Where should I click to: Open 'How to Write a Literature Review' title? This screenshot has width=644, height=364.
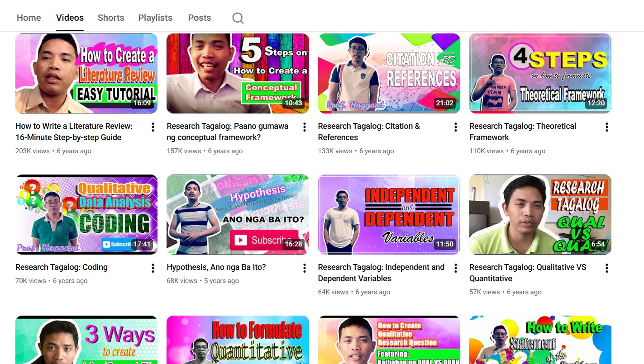click(x=74, y=132)
